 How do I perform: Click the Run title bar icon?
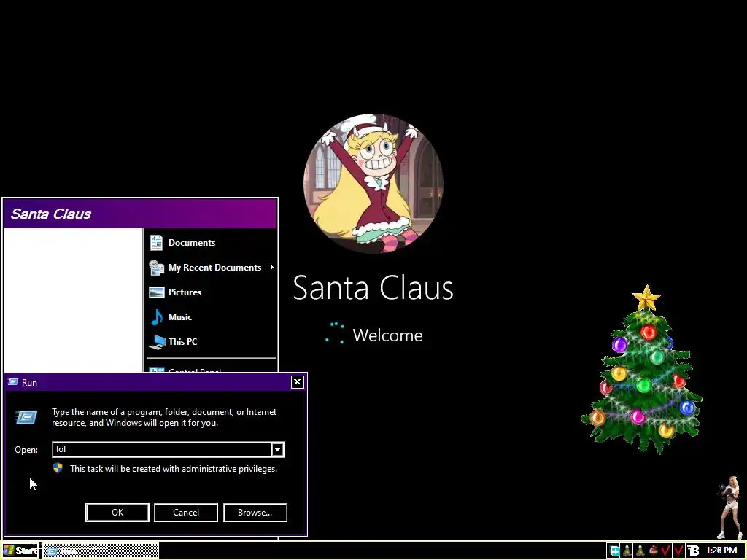(x=13, y=382)
